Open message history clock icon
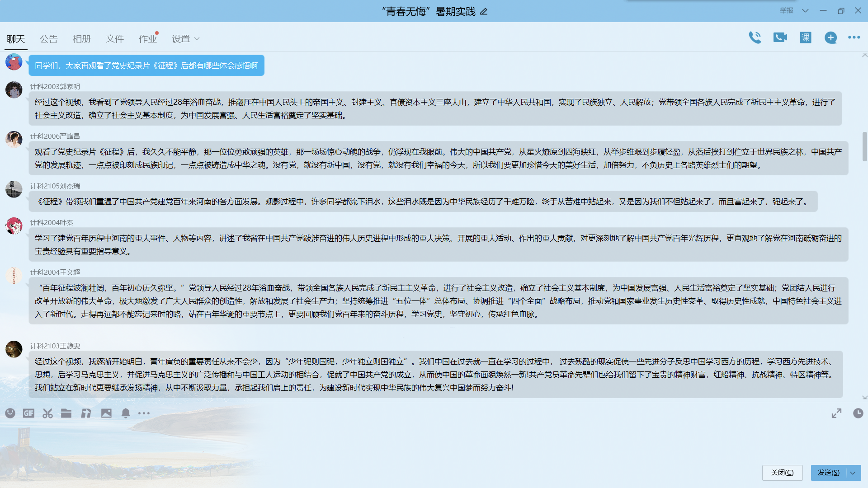Image resolution: width=868 pixels, height=488 pixels. click(858, 413)
